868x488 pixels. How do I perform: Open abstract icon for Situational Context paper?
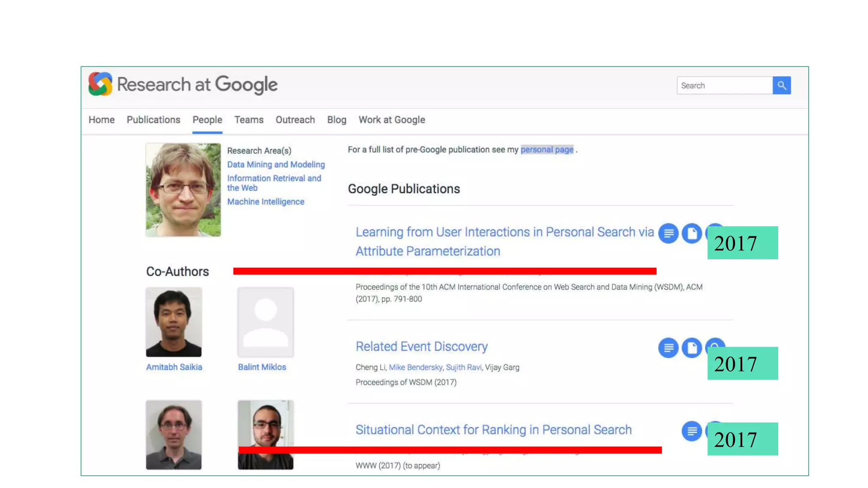691,431
